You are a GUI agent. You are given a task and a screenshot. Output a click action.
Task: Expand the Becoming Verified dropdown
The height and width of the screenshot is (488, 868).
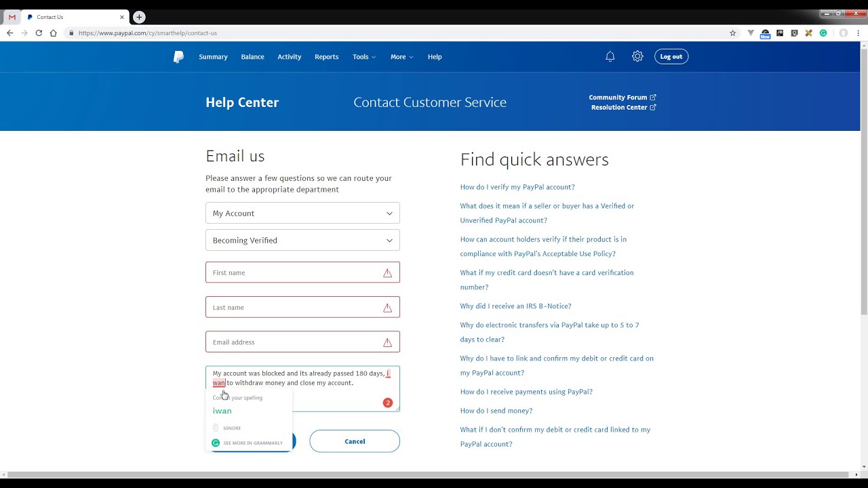tap(302, 240)
